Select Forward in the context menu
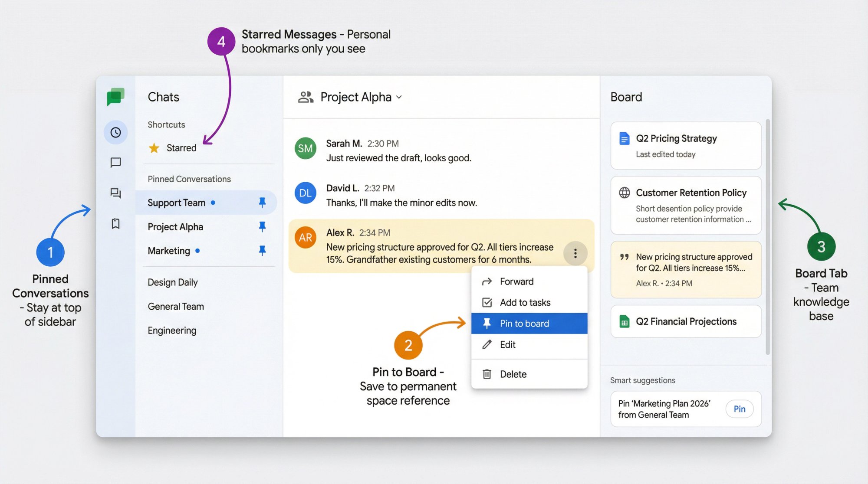Viewport: 868px width, 484px height. (516, 281)
